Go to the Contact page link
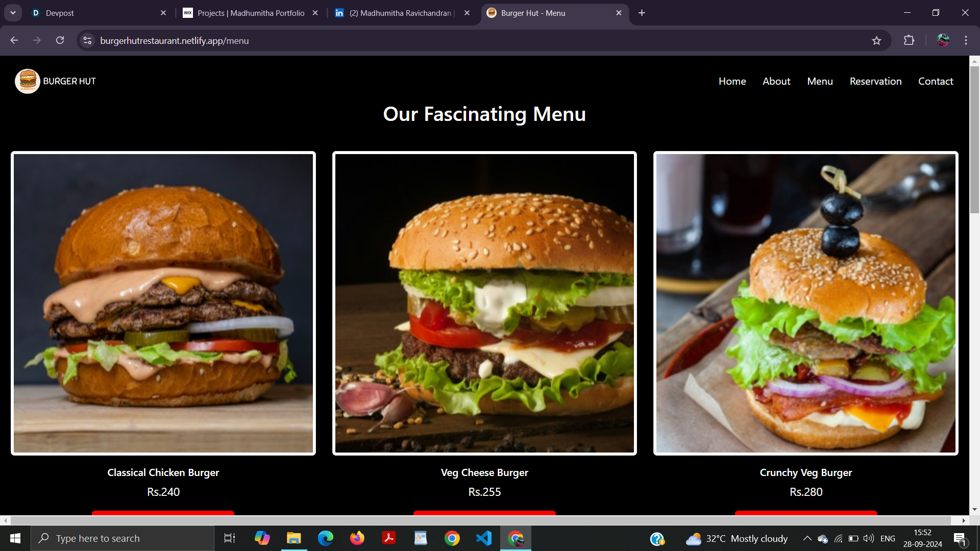Viewport: 980px width, 551px height. click(935, 81)
